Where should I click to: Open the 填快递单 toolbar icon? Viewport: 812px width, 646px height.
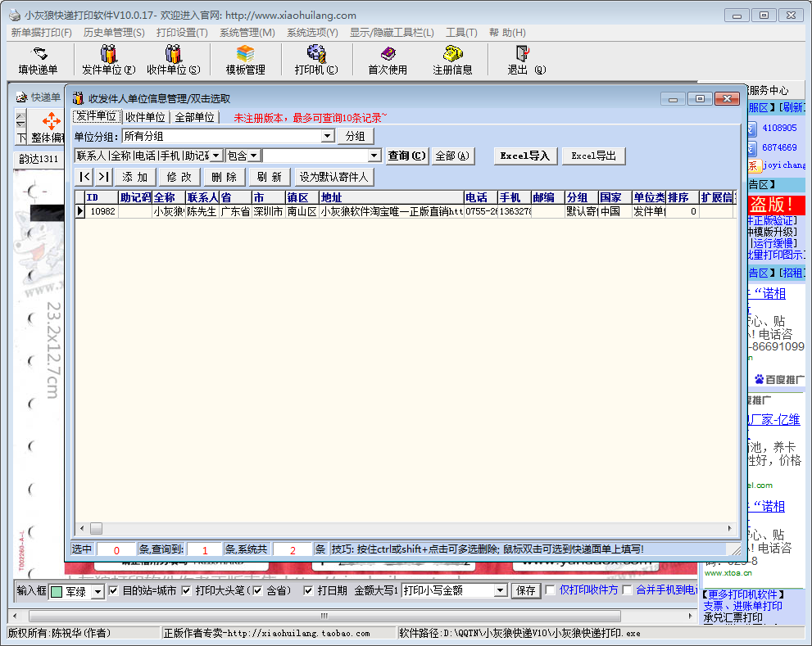[39, 54]
